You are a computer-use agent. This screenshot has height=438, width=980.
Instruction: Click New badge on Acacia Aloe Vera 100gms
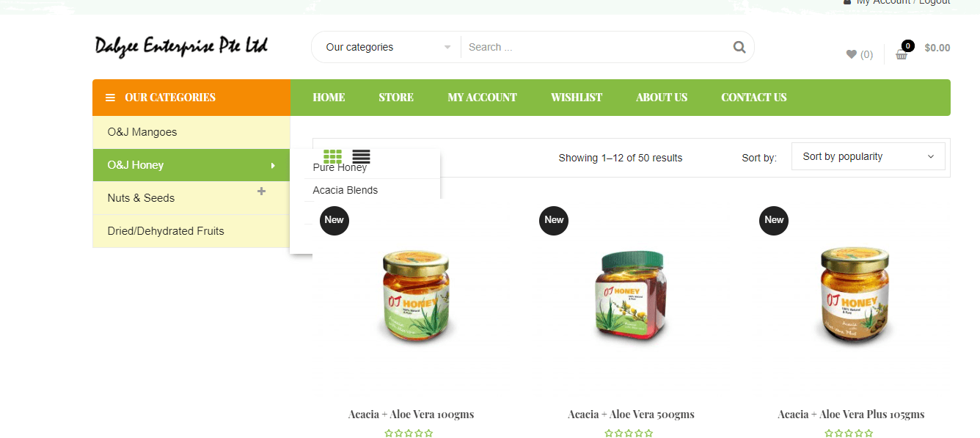[x=334, y=220]
